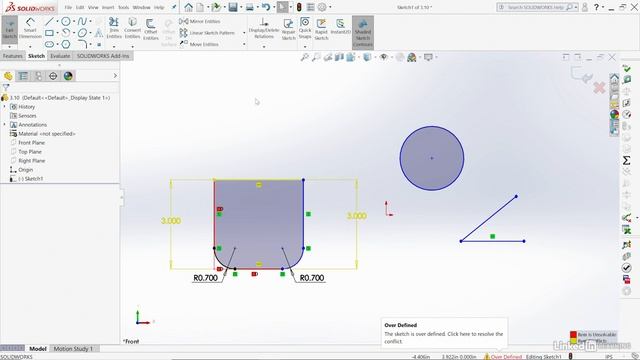Click the Home icon in title toolbar
Screen dimensions: 640x360
point(188,7)
